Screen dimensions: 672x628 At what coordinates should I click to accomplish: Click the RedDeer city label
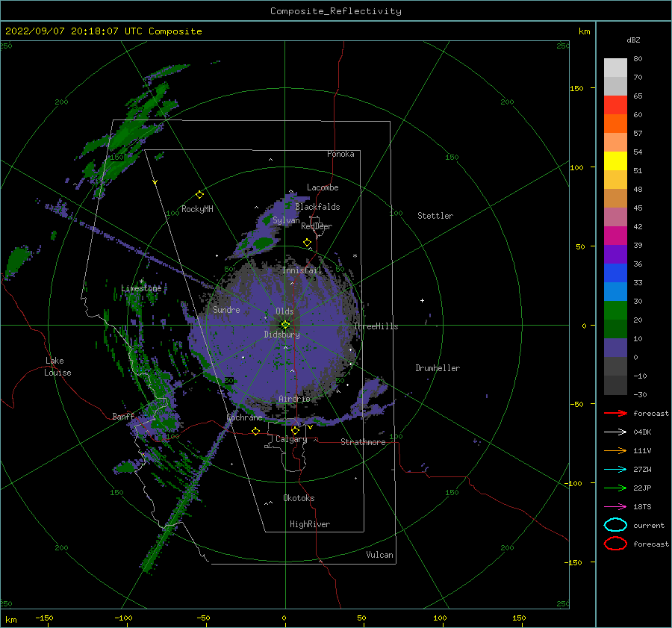317,226
